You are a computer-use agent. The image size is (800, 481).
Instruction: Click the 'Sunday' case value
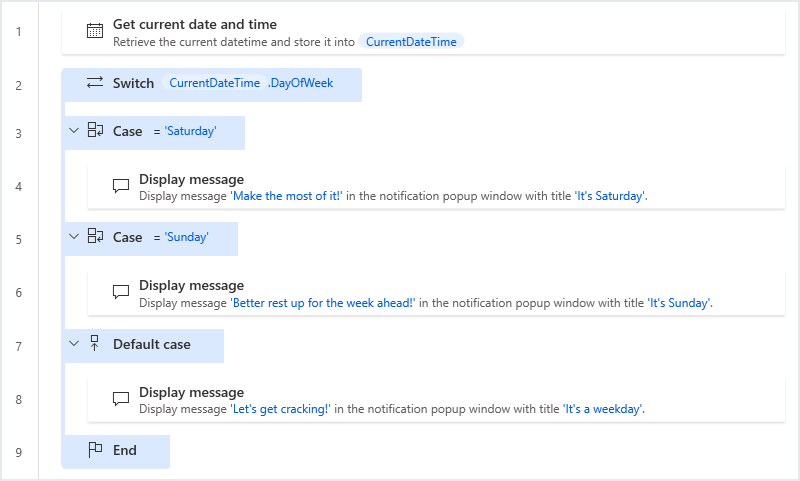point(186,237)
